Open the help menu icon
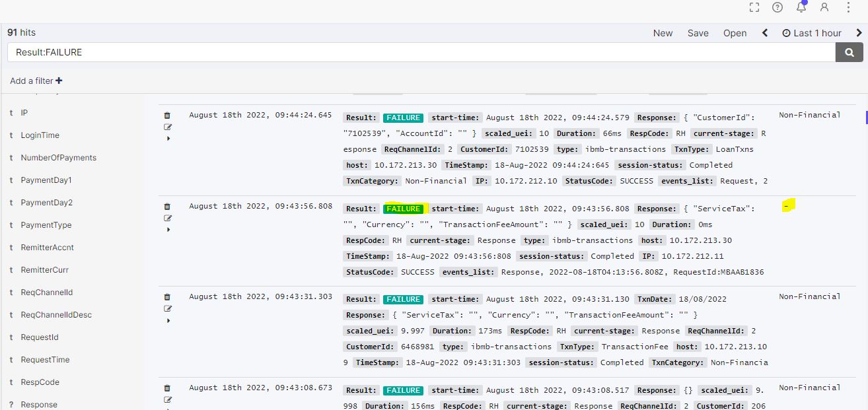Image resolution: width=868 pixels, height=410 pixels. tap(778, 7)
